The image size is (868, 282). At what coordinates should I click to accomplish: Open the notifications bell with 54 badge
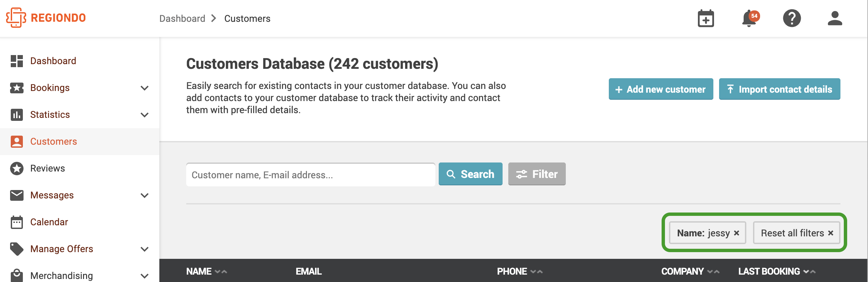point(750,18)
